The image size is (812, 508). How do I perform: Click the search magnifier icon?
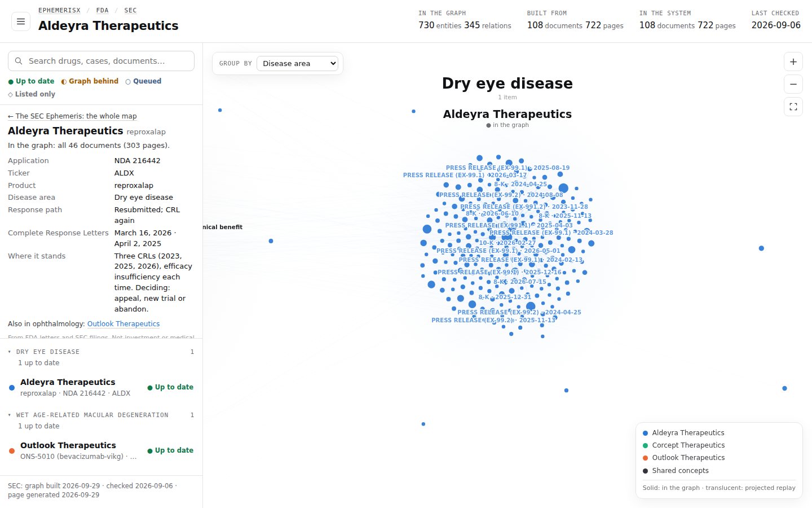(19, 61)
